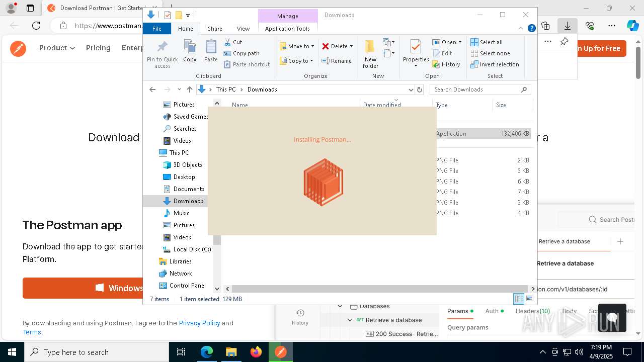Click Select all in the ribbon
The image size is (644, 362).
tap(487, 42)
